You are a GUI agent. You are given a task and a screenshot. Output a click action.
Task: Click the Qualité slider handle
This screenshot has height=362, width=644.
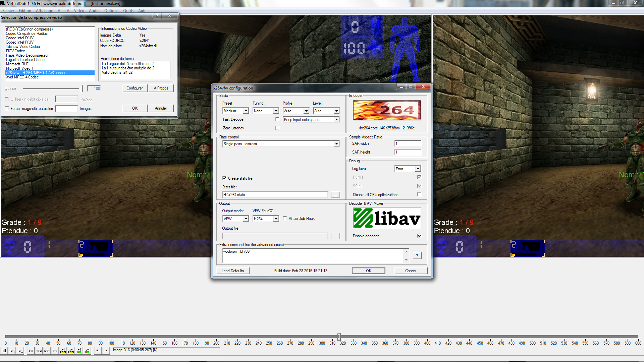(81, 88)
